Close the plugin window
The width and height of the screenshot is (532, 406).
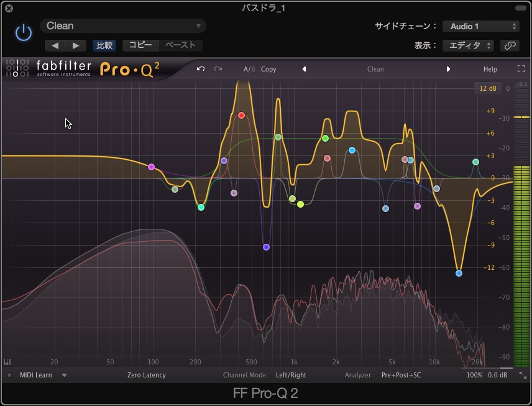(x=9, y=8)
